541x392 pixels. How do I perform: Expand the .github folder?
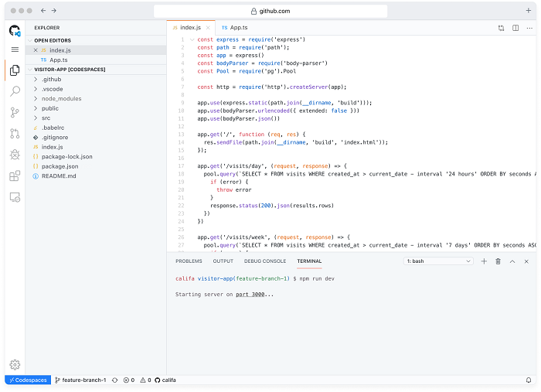click(x=36, y=79)
